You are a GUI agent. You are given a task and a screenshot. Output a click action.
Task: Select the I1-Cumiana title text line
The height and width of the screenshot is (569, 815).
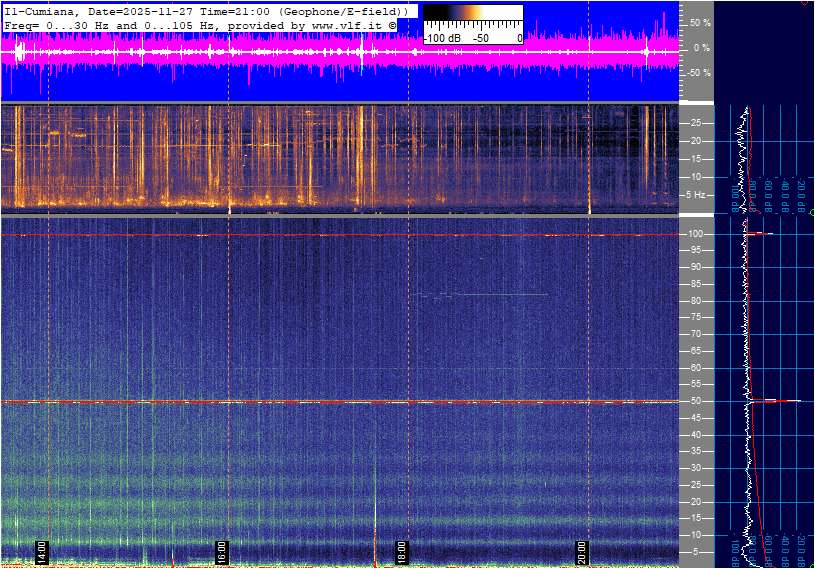tap(205, 10)
